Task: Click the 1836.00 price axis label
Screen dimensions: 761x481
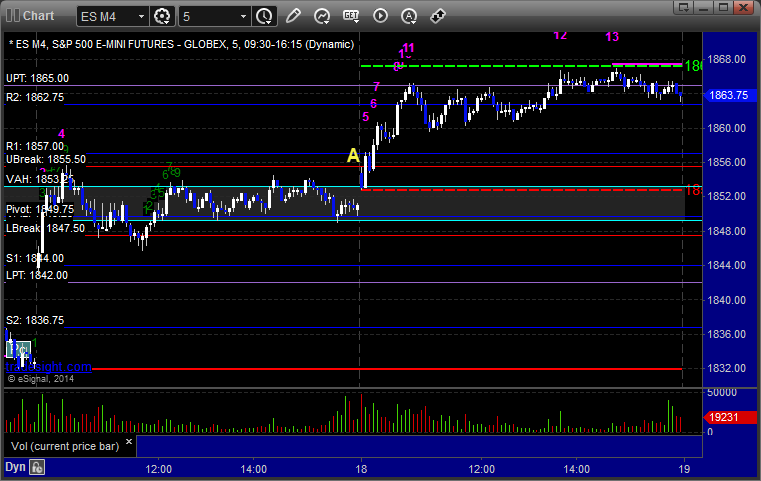Action: (727, 334)
